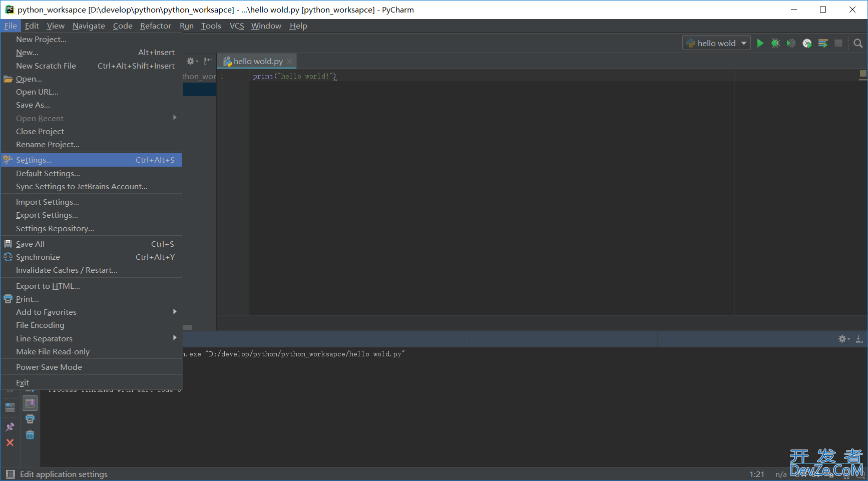Choose Close Project entry
The width and height of the screenshot is (868, 481).
pos(91,132)
